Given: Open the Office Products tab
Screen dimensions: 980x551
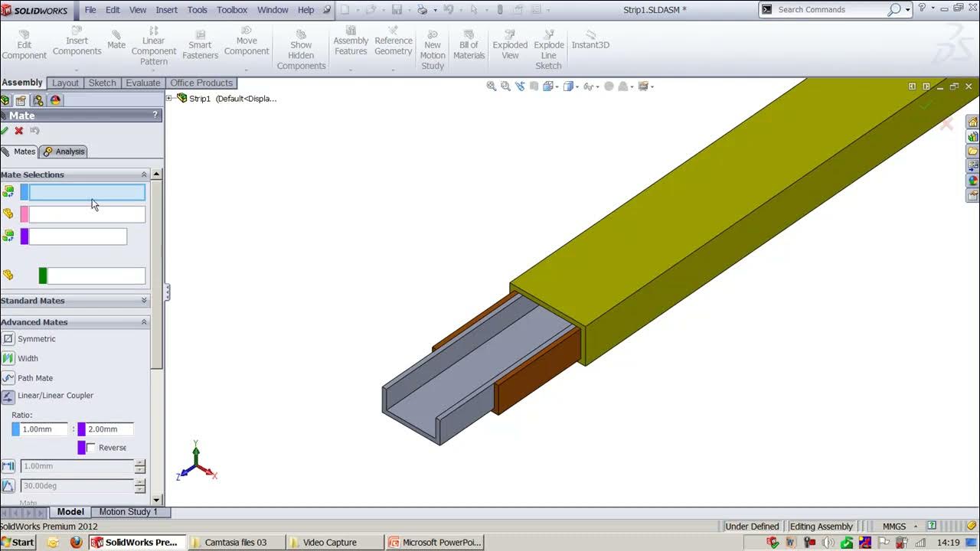Looking at the screenshot, I should coord(201,83).
